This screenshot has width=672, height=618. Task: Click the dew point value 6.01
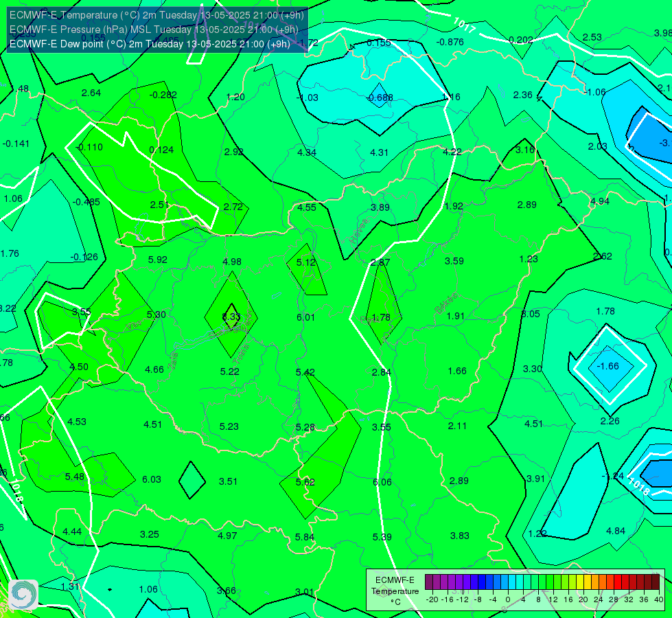[x=305, y=317]
